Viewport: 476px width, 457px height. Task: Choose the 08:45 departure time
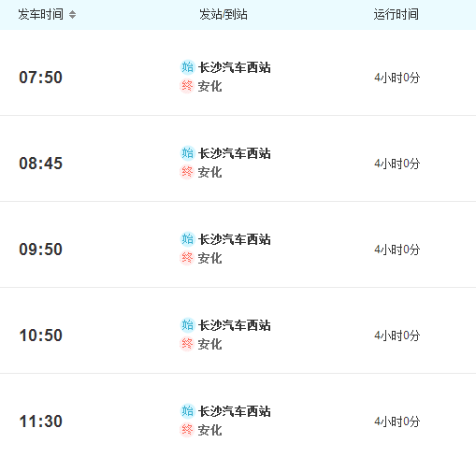pos(40,164)
